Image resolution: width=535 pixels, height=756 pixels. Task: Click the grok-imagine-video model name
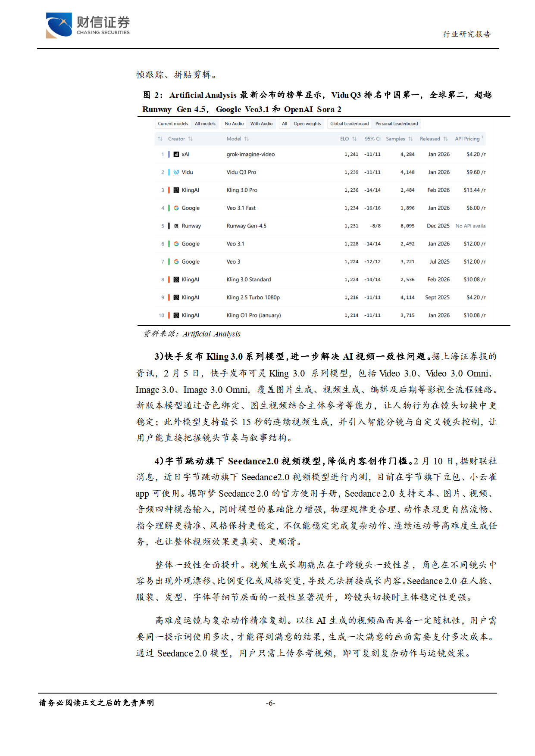250,154
